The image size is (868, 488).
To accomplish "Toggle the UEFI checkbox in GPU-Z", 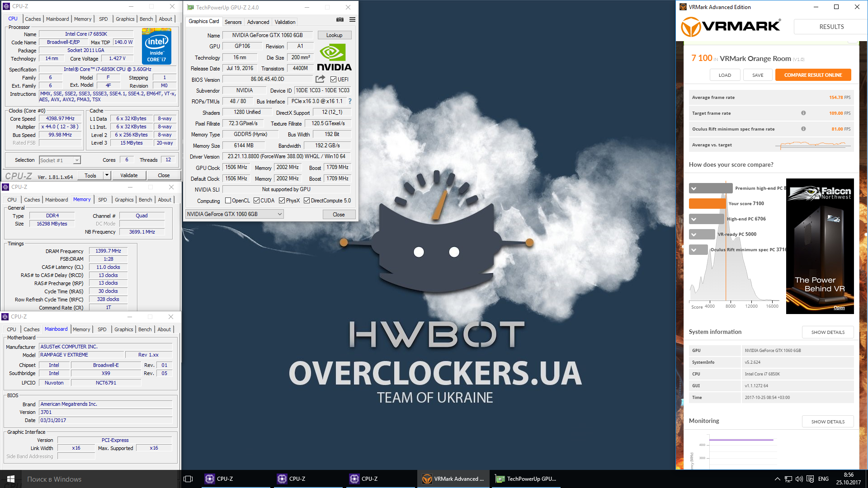I will [x=333, y=80].
